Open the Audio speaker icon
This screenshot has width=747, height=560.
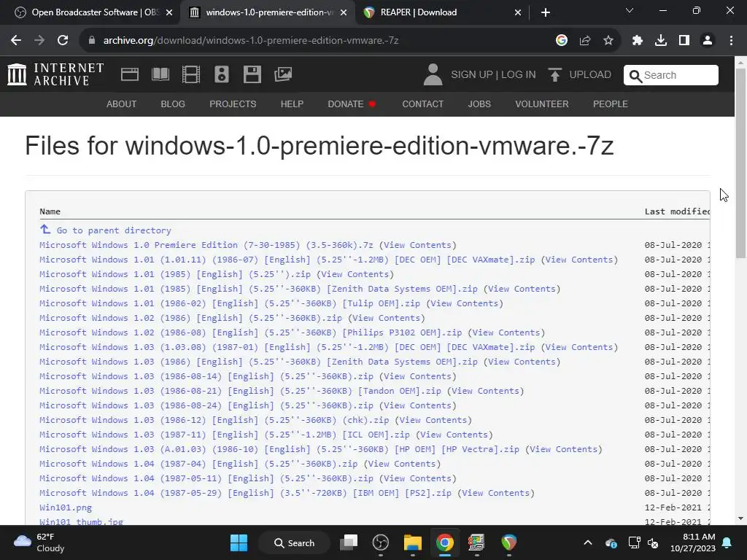coord(222,74)
